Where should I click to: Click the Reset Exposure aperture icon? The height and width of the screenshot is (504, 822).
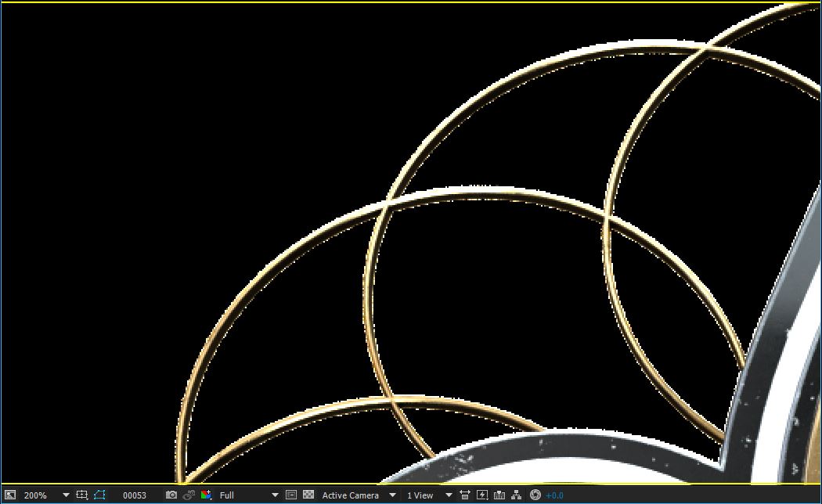click(535, 495)
